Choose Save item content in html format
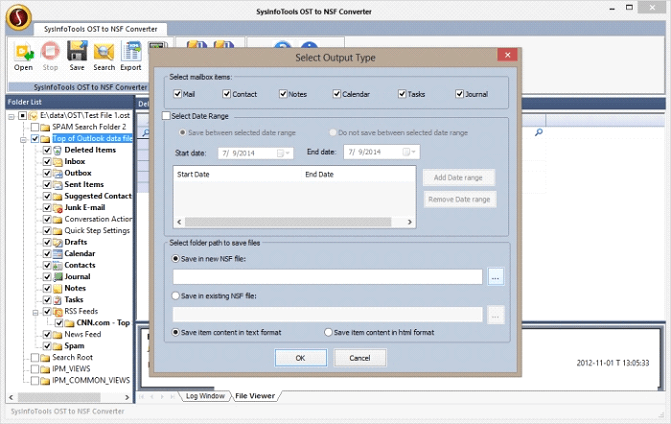Image resolution: width=671 pixels, height=424 pixels. (328, 332)
